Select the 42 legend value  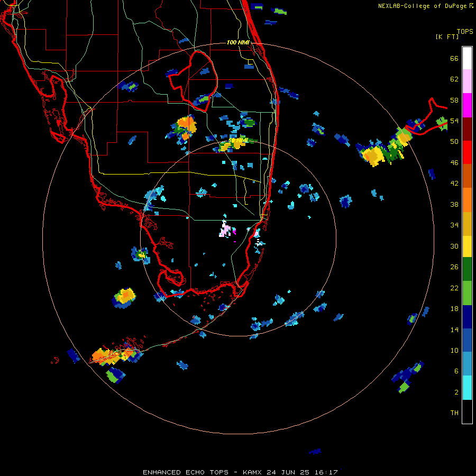click(454, 184)
